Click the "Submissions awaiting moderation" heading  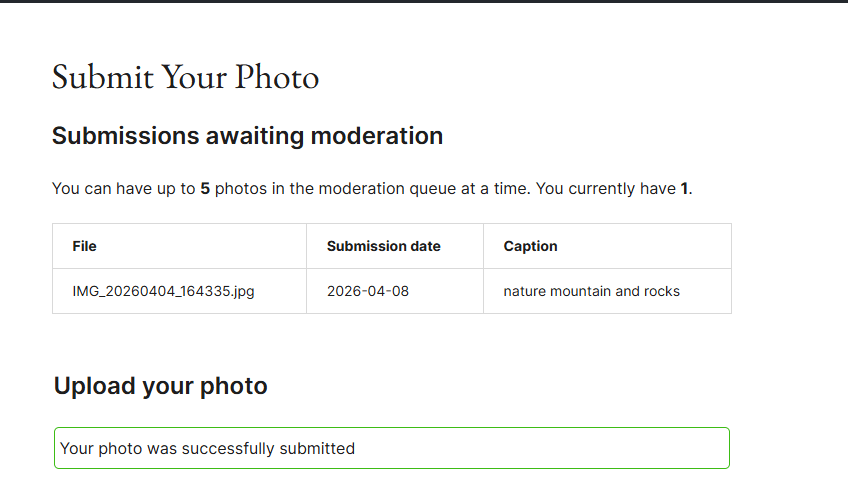247,136
